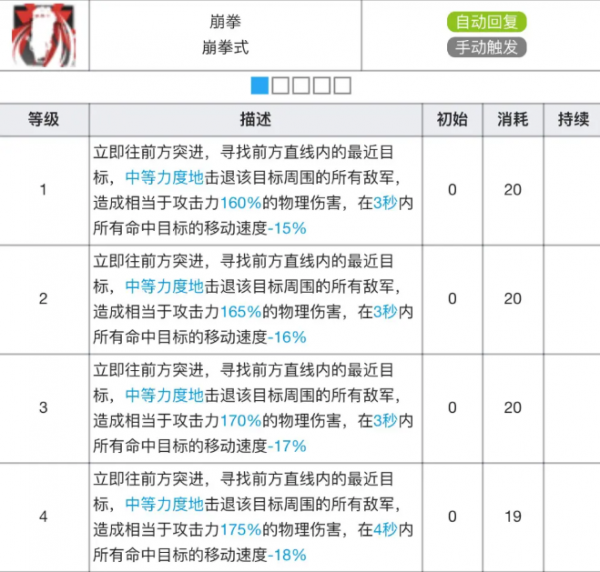Switch to the third page indicator square
Screen dimensions: 600x572
pyautogui.click(x=300, y=85)
